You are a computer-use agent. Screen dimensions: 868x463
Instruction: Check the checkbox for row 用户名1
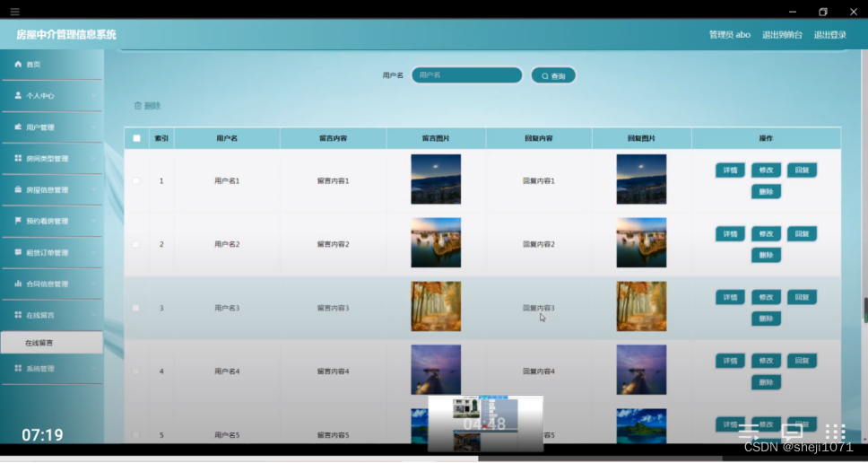136,181
